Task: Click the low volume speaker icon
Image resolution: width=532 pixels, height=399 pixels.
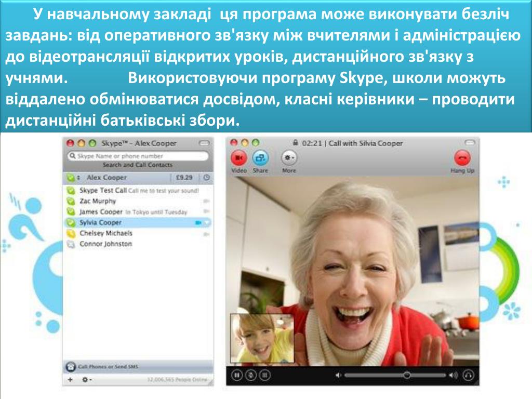Action: pos(338,375)
